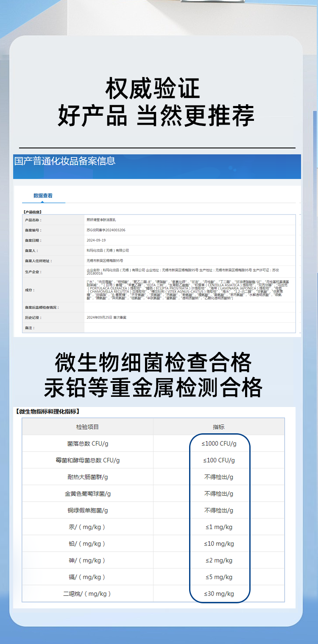Click the 生产企业 information cell

click(x=182, y=271)
